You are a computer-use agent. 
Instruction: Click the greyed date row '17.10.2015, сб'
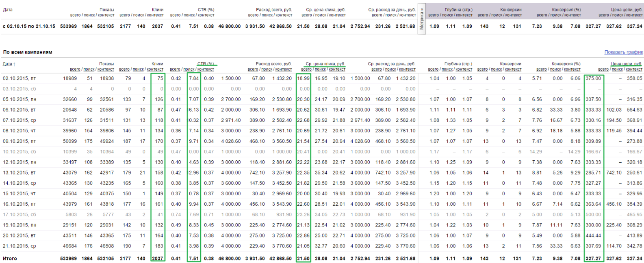pos(20,215)
